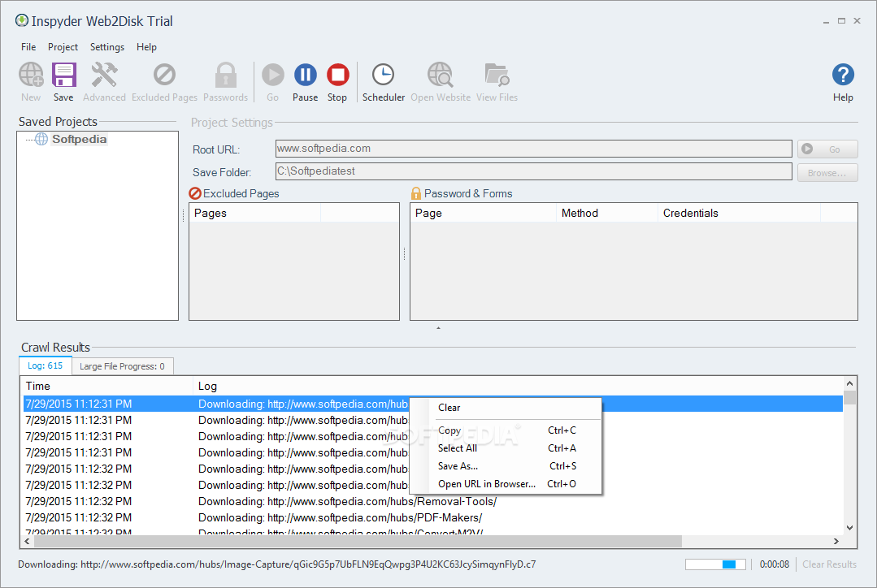Click the horizontal scrollbar thumb in the log
This screenshot has width=877, height=588.
358,541
